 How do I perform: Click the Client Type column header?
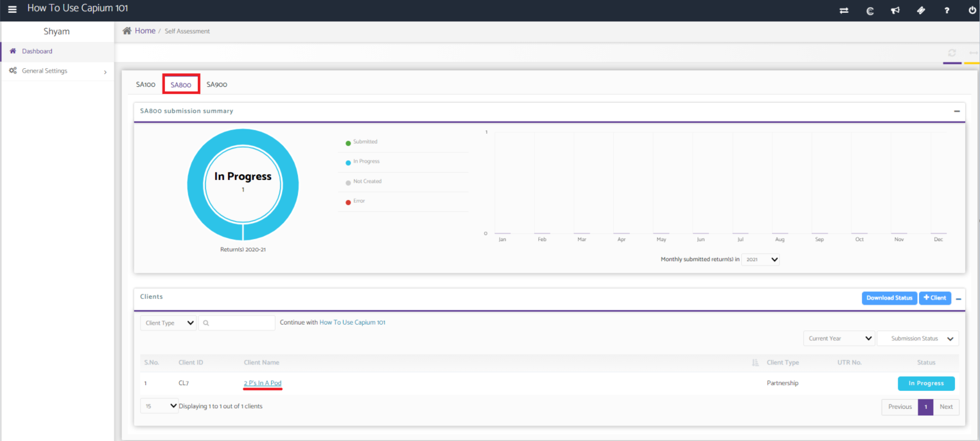783,363
